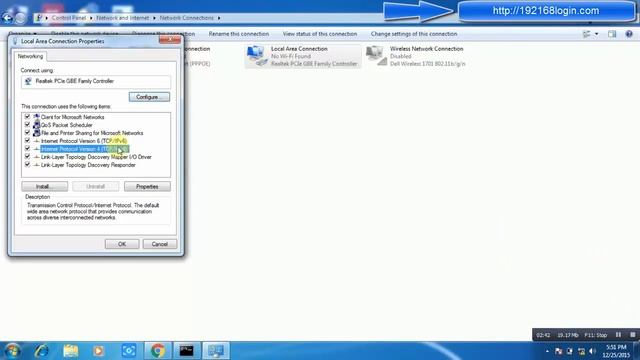The height and width of the screenshot is (360, 640).
Task: Click the title bar icon of the Properties dialog
Action: tap(15, 41)
